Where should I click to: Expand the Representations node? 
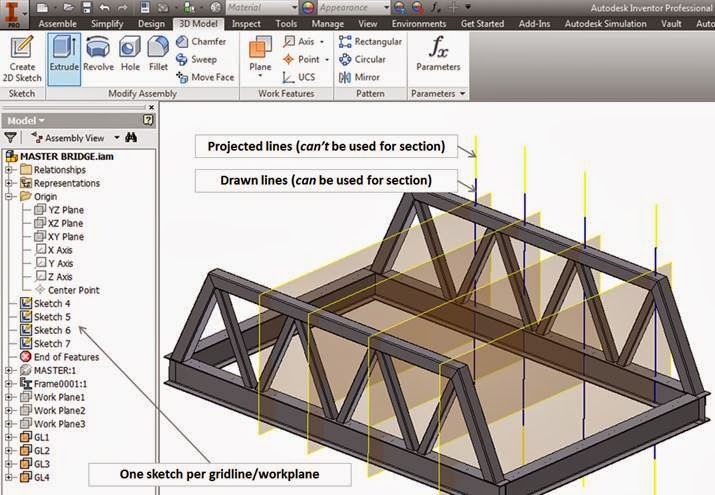click(x=8, y=183)
